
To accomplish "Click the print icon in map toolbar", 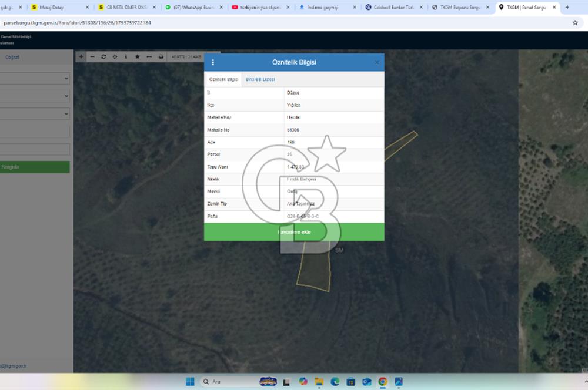I will coord(161,57).
